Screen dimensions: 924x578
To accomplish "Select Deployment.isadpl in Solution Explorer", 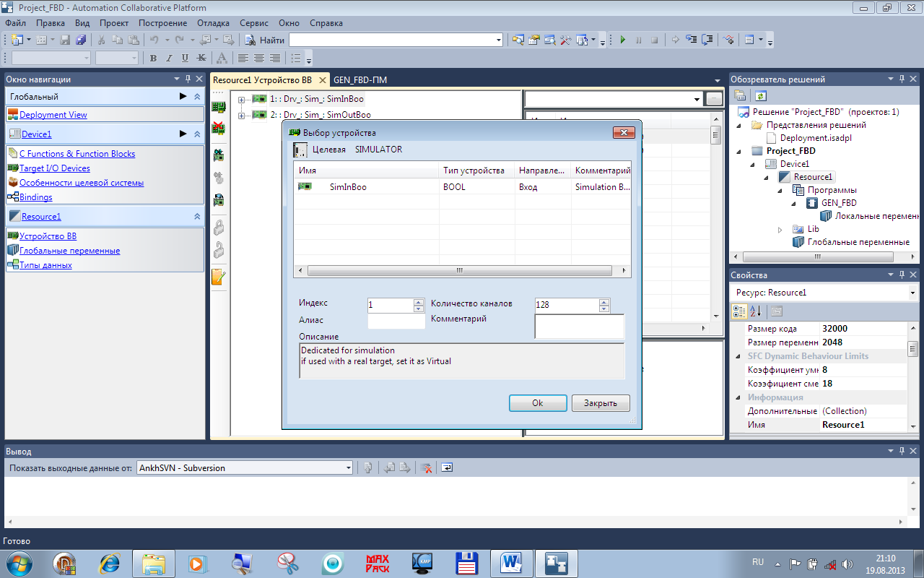I will point(815,138).
